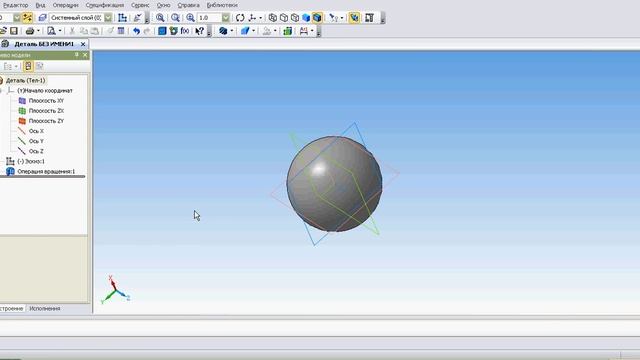Open the Операции menu
Viewport: 640px width, 360px height.
tap(65, 5)
